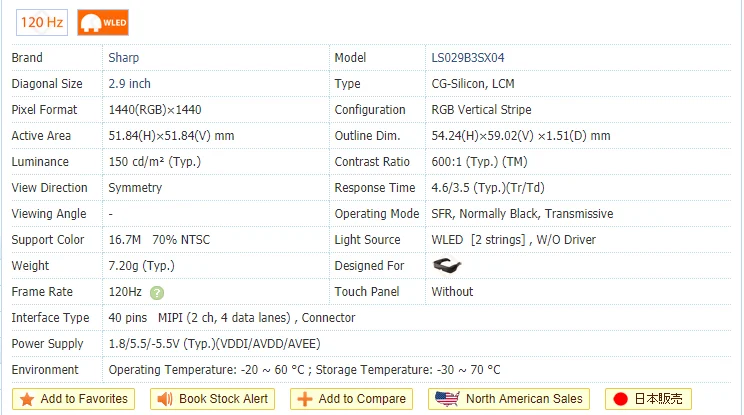Image resolution: width=744 pixels, height=415 pixels.
Task: Open the 日本販売 Japan sales button
Action: [648, 399]
